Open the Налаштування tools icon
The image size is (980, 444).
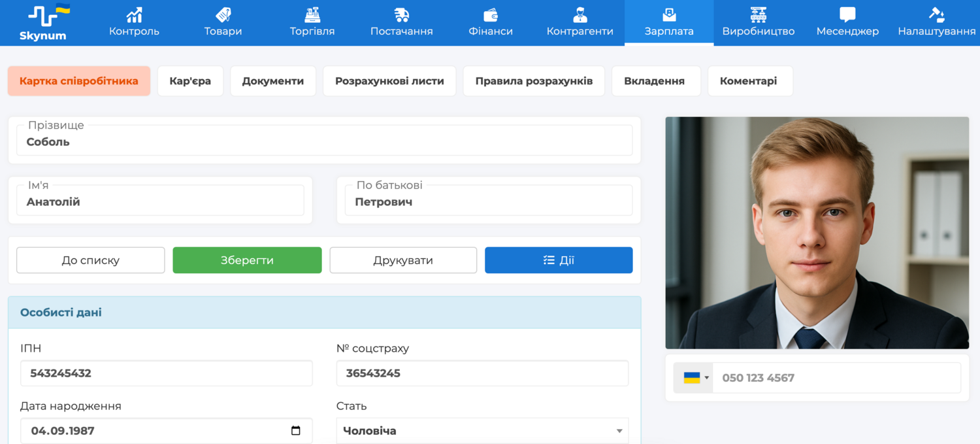(x=936, y=15)
